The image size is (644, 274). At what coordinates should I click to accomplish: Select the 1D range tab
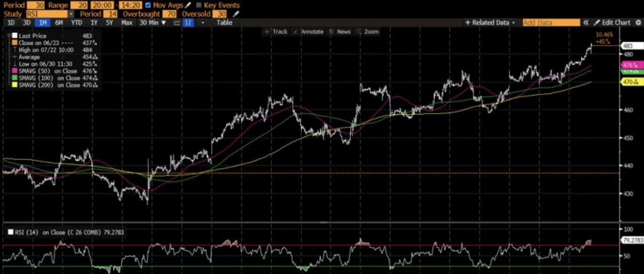click(11, 23)
